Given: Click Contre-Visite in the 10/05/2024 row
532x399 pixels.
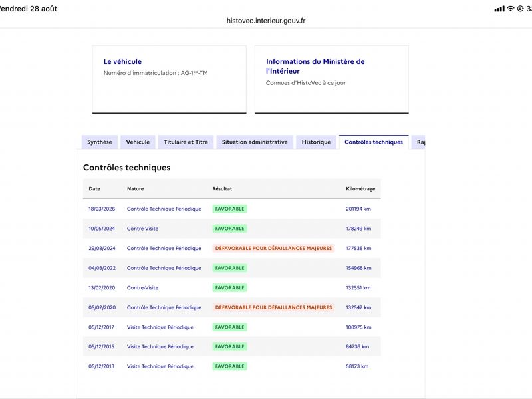Looking at the screenshot, I should pos(142,229).
